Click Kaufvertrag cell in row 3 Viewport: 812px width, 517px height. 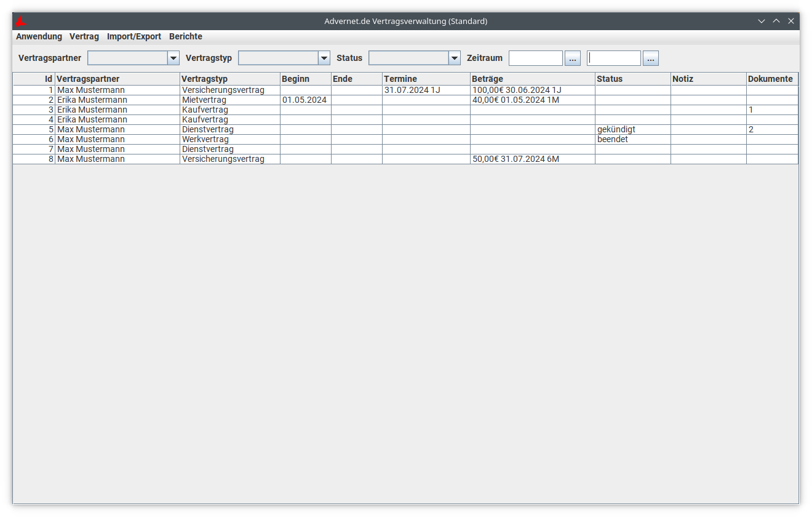230,110
